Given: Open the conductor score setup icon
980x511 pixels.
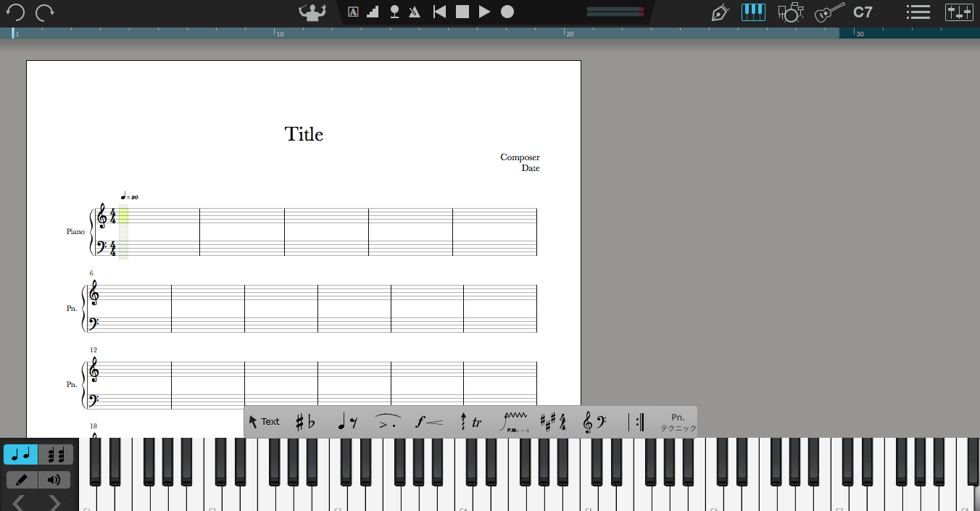Looking at the screenshot, I should click(313, 12).
